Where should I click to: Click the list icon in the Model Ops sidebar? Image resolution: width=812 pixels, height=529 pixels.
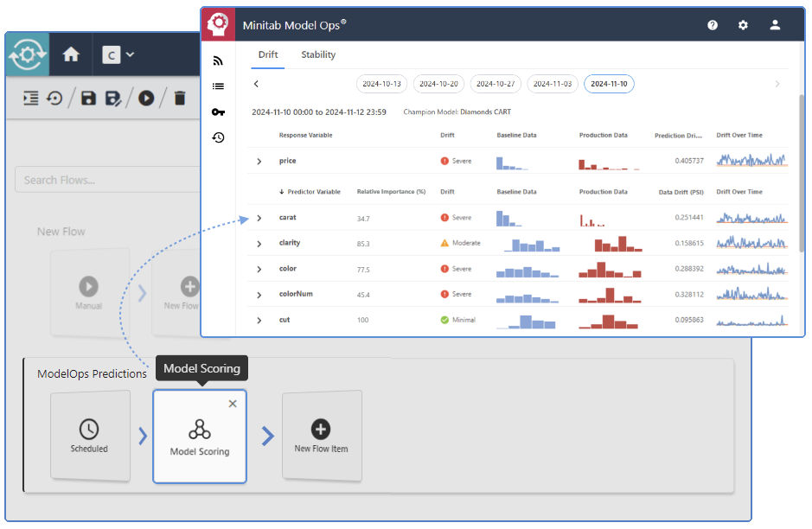[218, 86]
